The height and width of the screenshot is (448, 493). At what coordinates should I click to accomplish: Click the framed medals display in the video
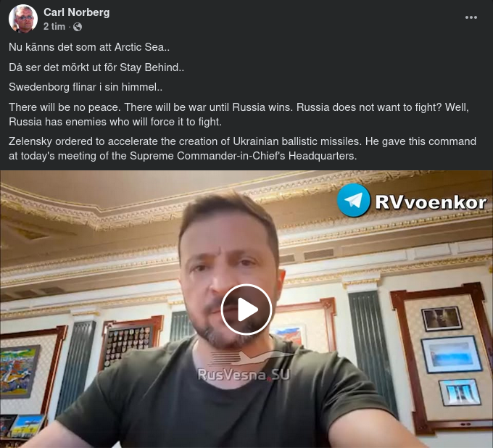pyautogui.click(x=130, y=343)
